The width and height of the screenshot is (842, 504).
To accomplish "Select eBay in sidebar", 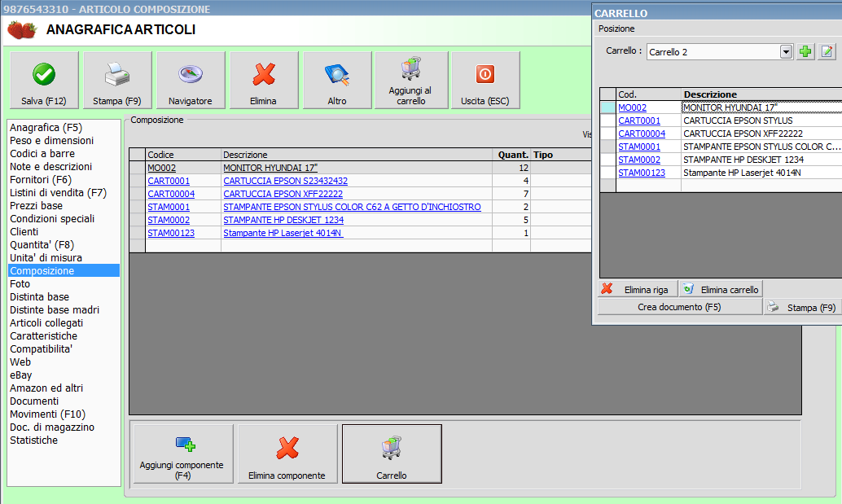I will click(20, 375).
